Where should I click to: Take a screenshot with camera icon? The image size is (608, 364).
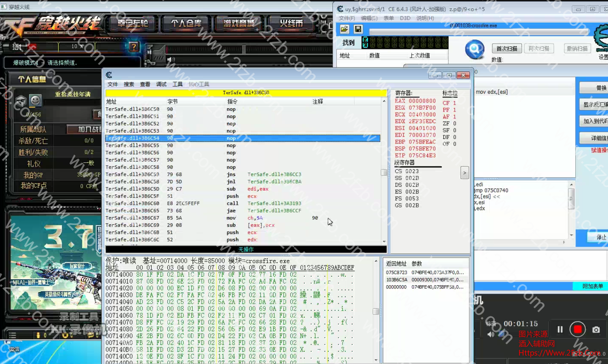(596, 330)
